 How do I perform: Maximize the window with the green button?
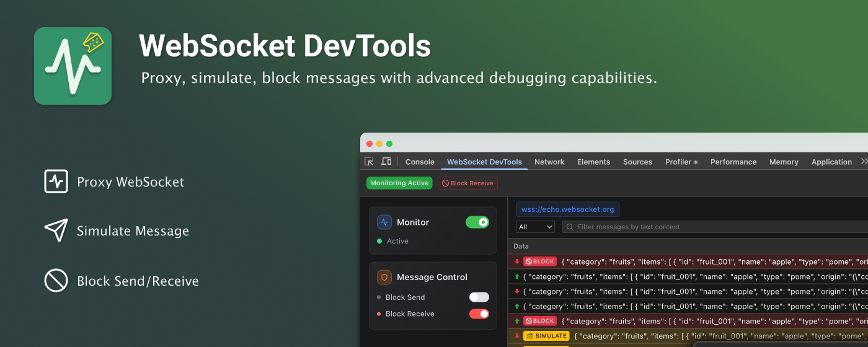389,143
